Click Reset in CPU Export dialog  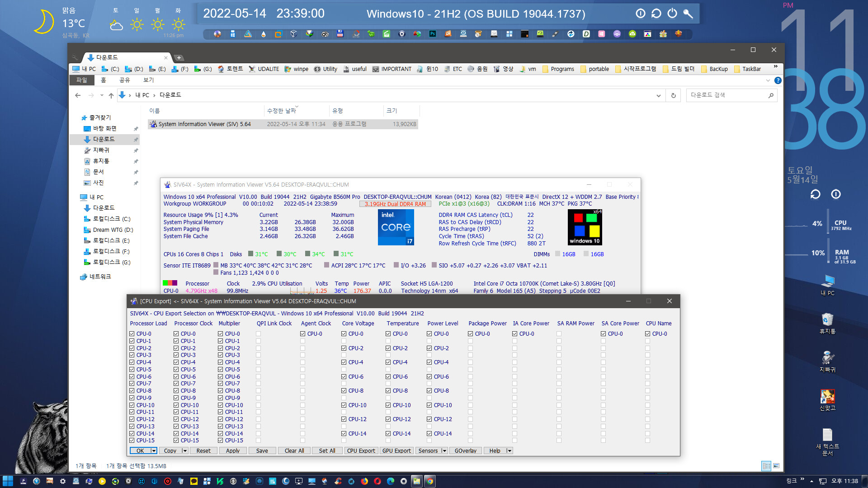(x=203, y=451)
